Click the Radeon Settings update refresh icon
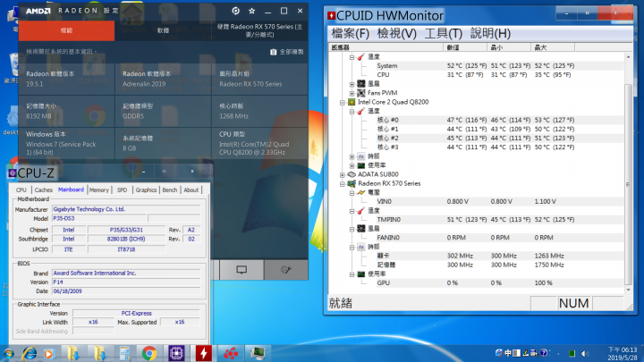 click(x=236, y=11)
